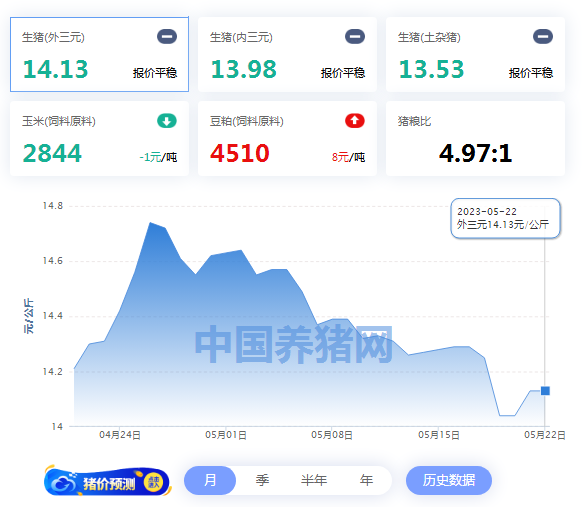
Task: Open the 猪粮比 4.97:1 card
Action: (475, 138)
